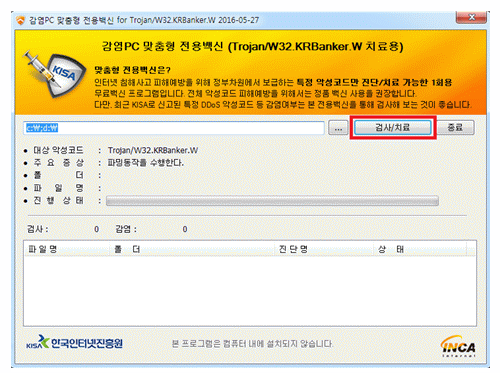Click the 검사 count label

[37, 229]
